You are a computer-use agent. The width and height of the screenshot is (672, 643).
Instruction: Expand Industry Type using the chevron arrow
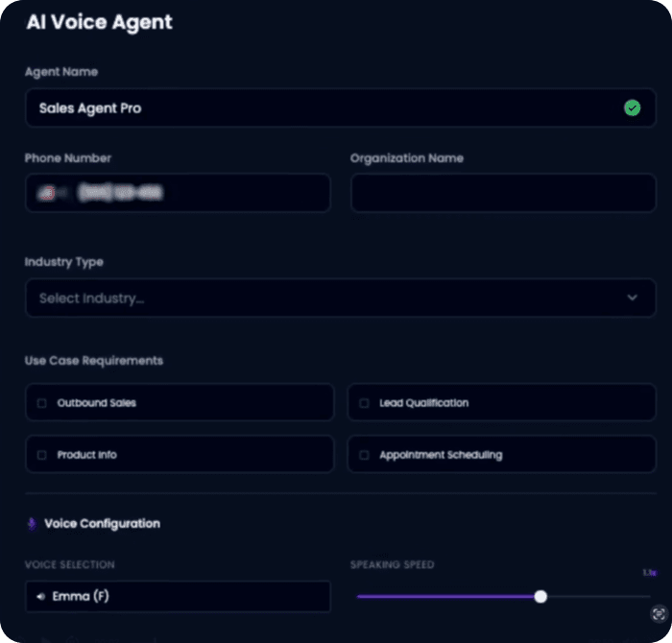632,298
